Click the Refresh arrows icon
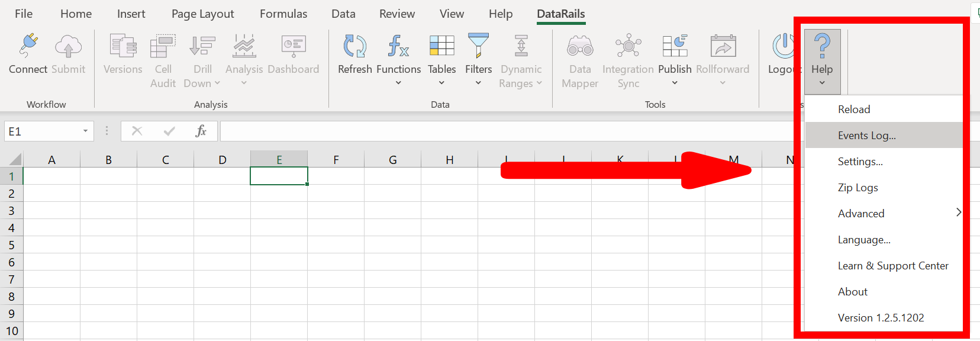This screenshot has height=341, width=980. [x=355, y=46]
